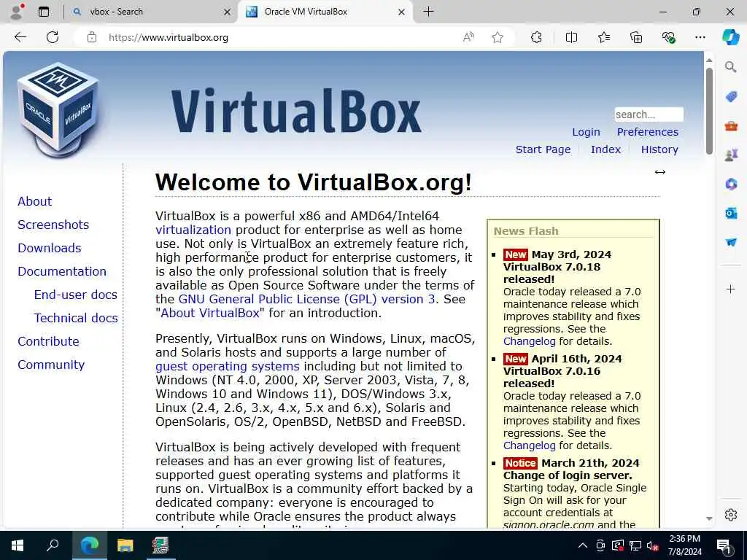Image resolution: width=747 pixels, height=560 pixels.
Task: Reload the VirtualBox page
Action: (x=53, y=37)
